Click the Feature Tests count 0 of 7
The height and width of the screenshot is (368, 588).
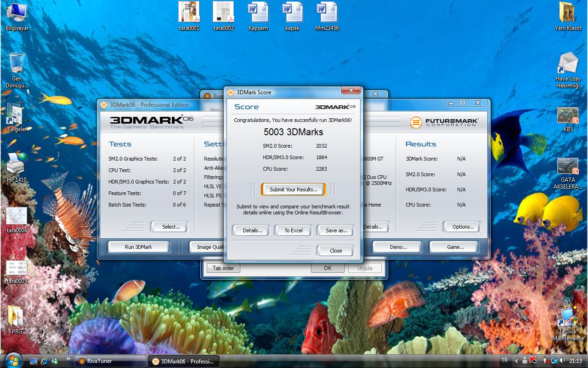(x=179, y=193)
